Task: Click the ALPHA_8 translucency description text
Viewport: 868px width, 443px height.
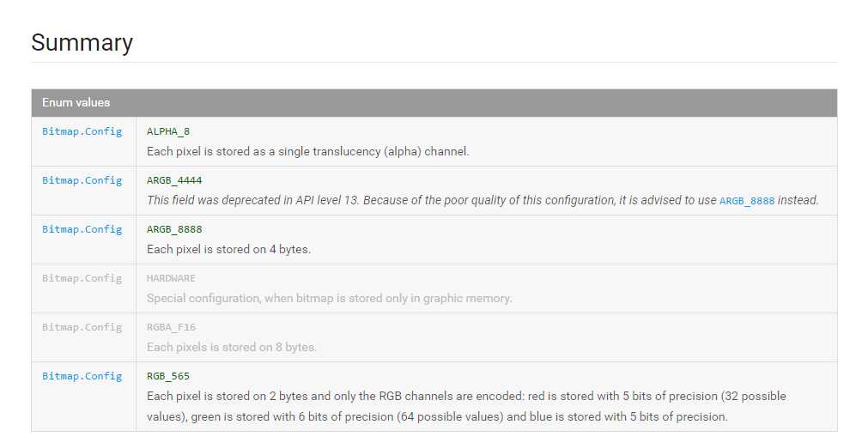Action: (307, 151)
